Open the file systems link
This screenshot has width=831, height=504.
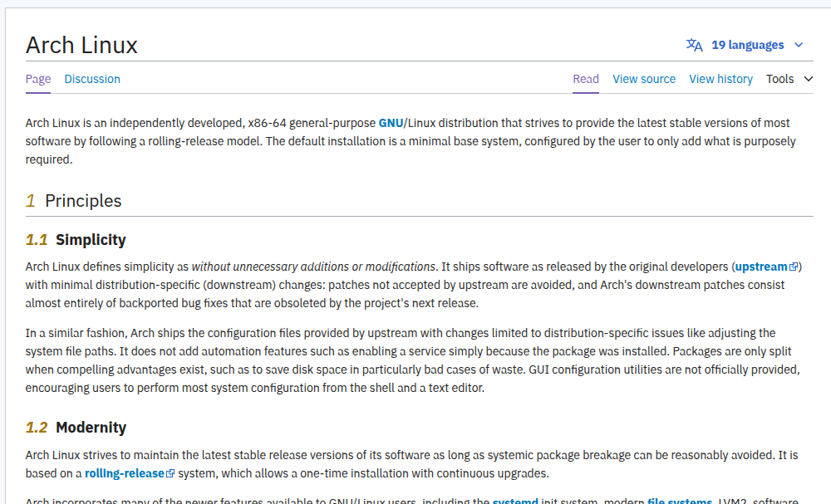(680, 501)
